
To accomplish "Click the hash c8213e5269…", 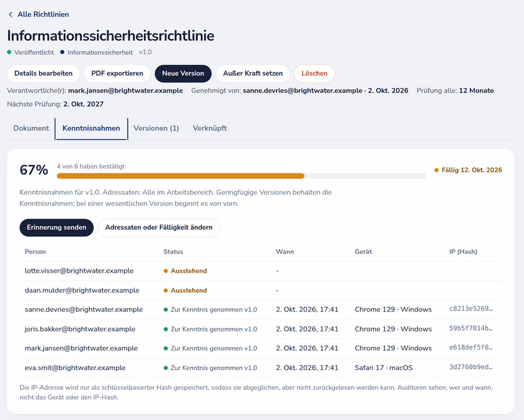I will pos(471,309).
